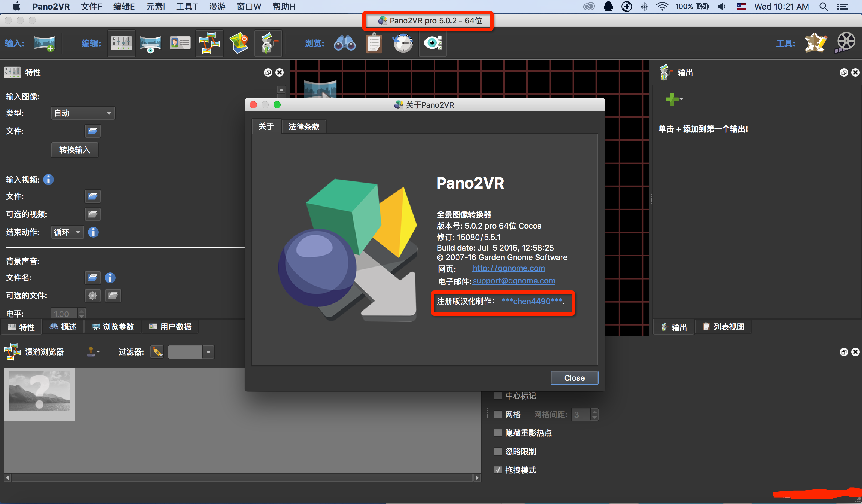Image resolution: width=862 pixels, height=504 pixels.
Task: Toggle the Output grinder toolbar icon
Action: click(268, 43)
